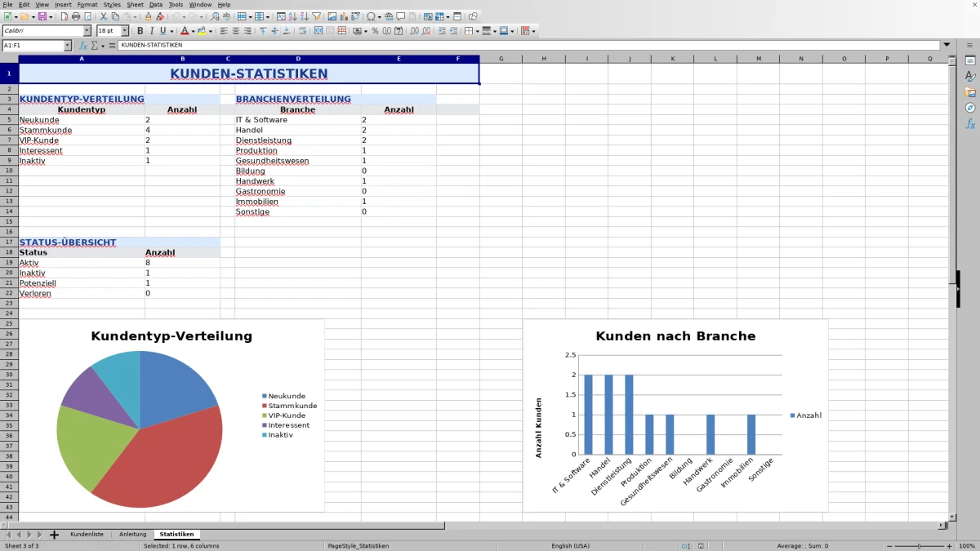Open the Sidebar Properties panel icon
The image size is (980, 551).
[x=970, y=60]
